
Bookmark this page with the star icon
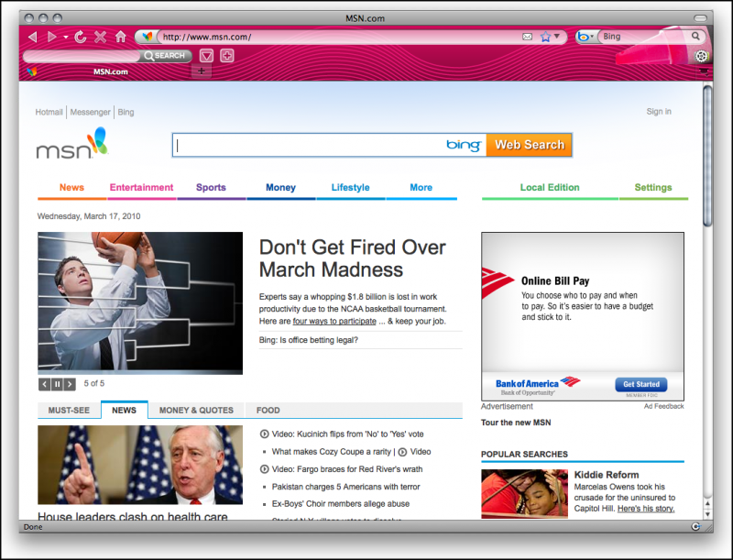545,37
